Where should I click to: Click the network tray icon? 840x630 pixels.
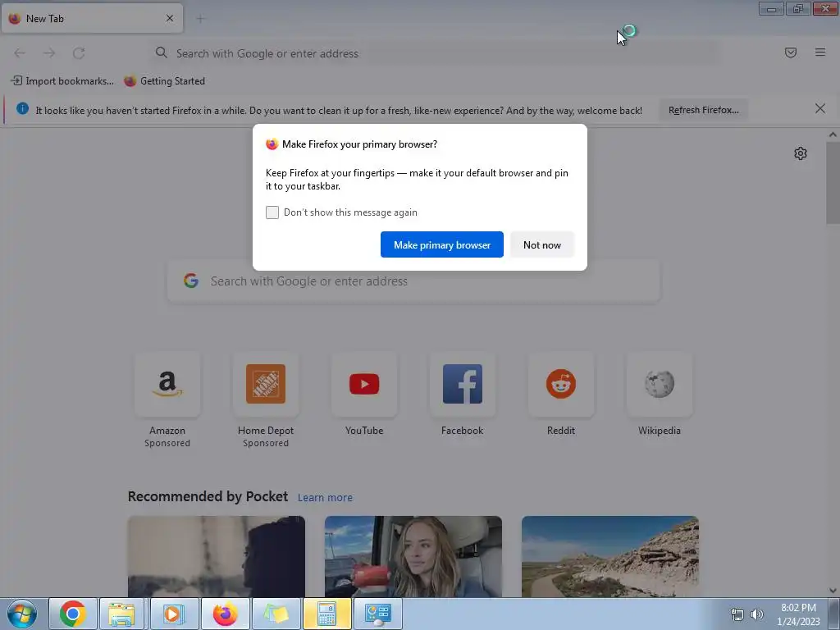[x=737, y=614]
